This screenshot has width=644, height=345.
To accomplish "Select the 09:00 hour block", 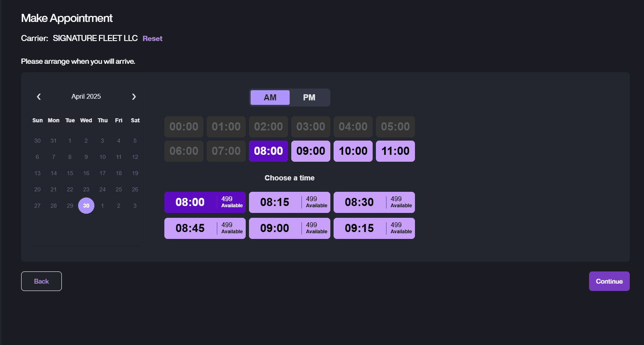I will tap(311, 151).
